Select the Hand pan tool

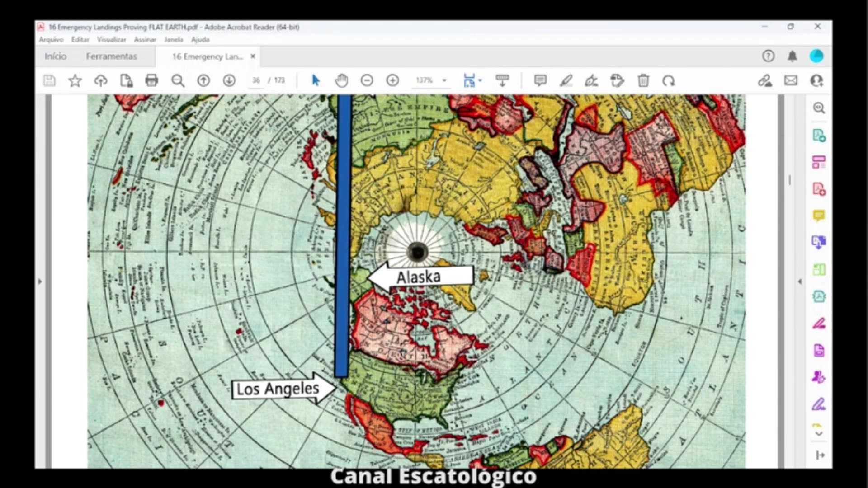pyautogui.click(x=341, y=80)
